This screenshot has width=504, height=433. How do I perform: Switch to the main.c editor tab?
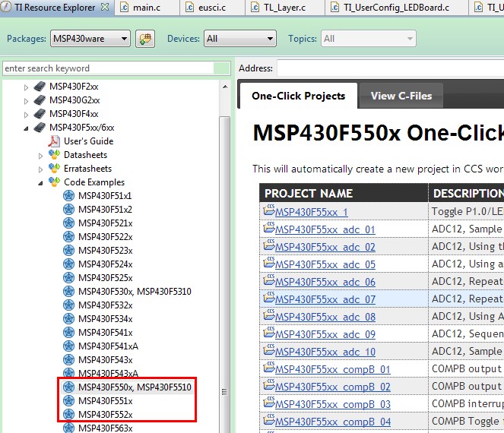(147, 8)
